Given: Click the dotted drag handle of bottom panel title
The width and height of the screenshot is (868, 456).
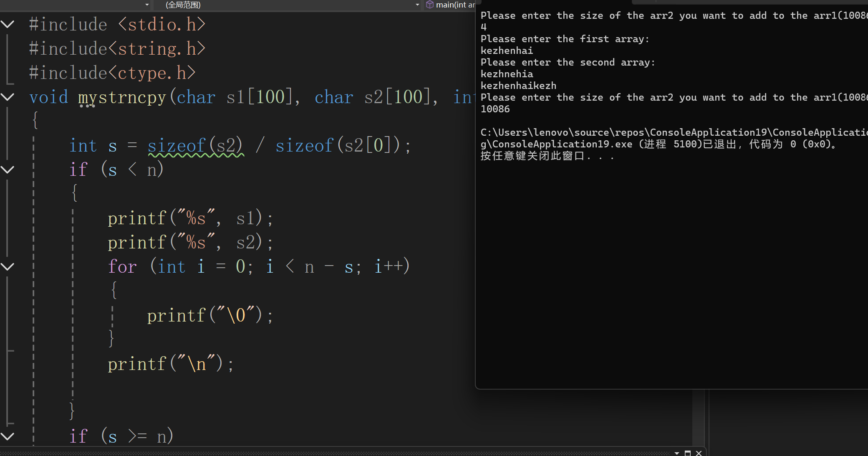Looking at the screenshot, I should coord(334,453).
